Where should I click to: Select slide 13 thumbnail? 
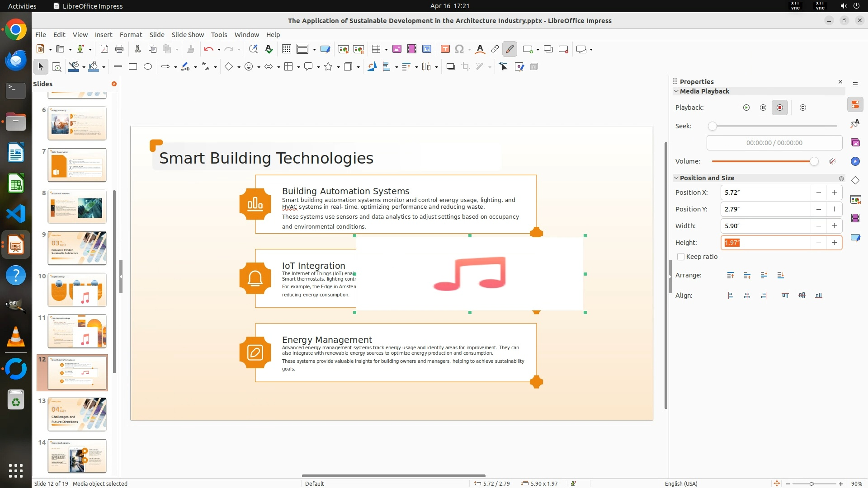point(77,414)
